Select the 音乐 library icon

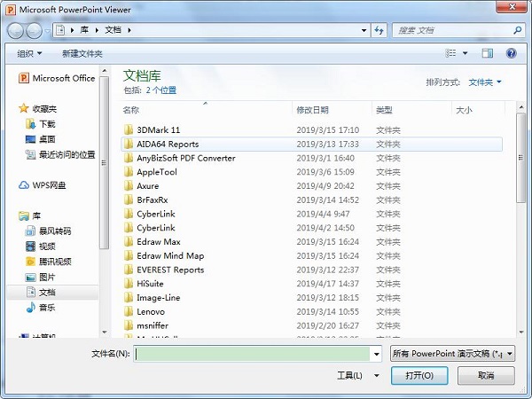point(30,307)
